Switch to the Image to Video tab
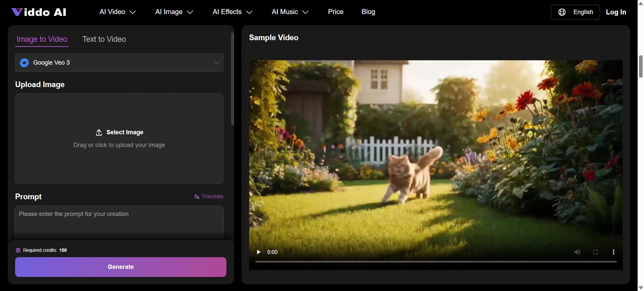Image resolution: width=644 pixels, height=291 pixels. click(x=42, y=39)
